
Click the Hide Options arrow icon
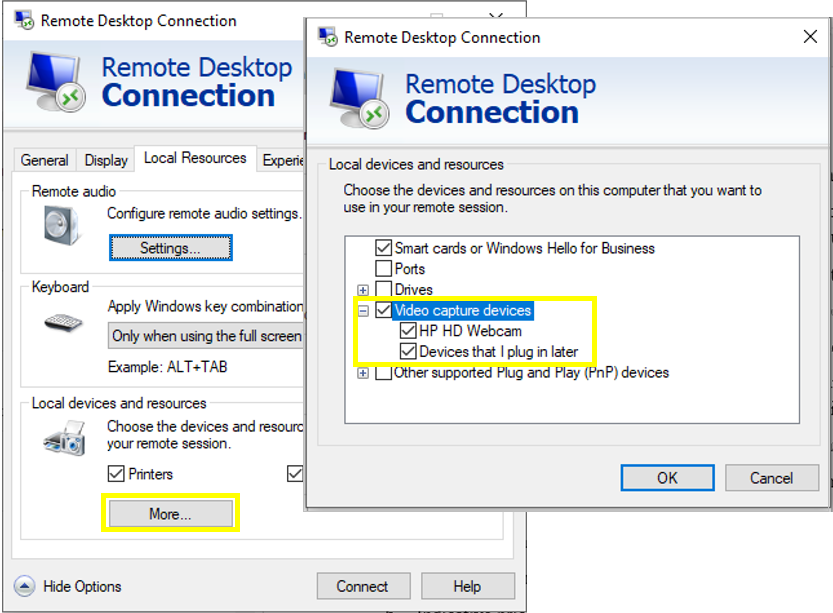25,586
